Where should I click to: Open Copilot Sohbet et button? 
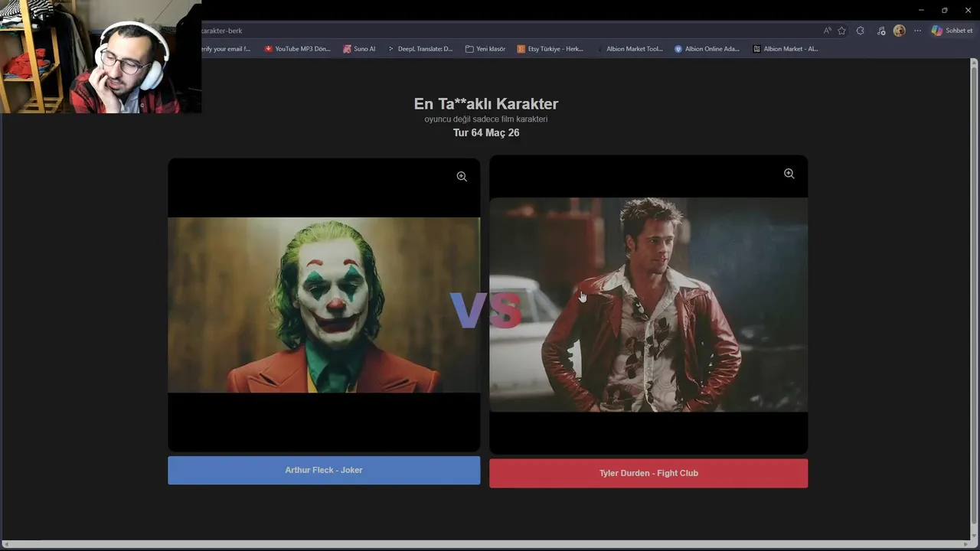click(x=952, y=31)
